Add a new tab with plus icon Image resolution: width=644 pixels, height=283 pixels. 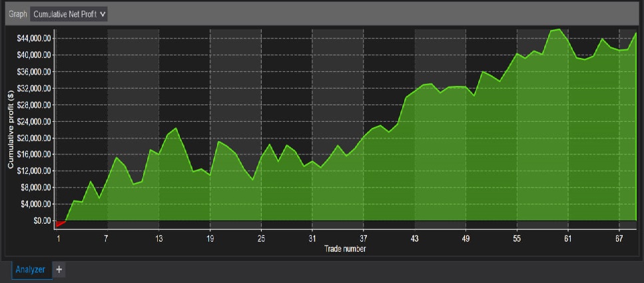[x=59, y=270]
